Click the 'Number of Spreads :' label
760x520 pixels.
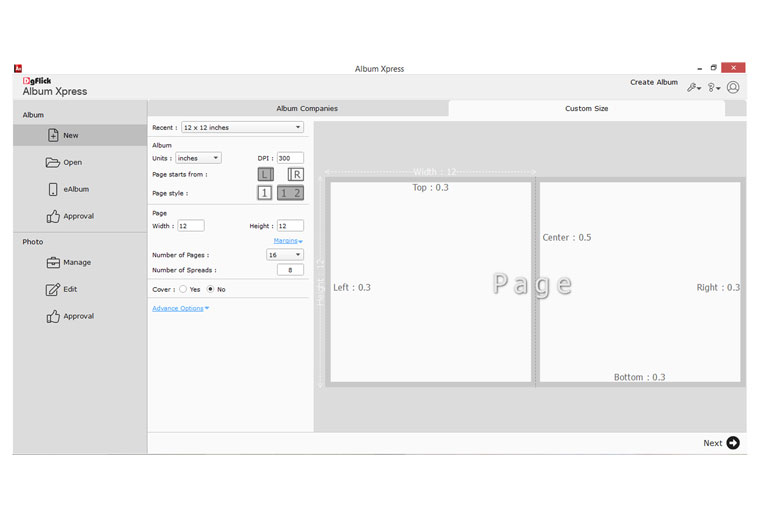tap(184, 270)
